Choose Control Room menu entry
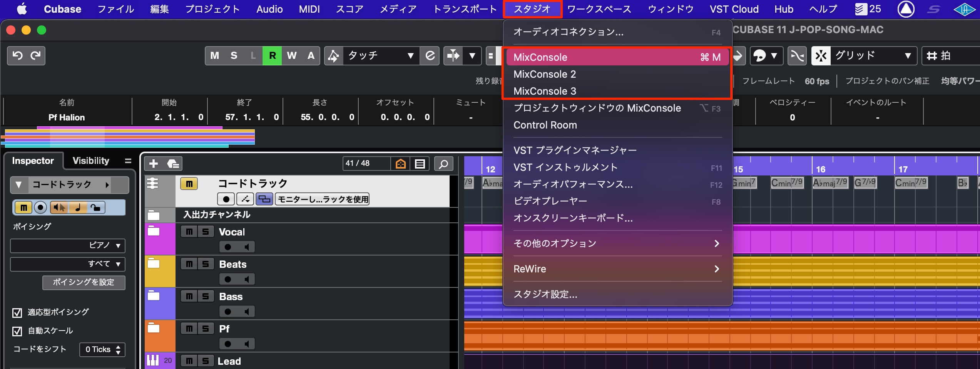Screen dimensions: 980x369 pyautogui.click(x=617, y=125)
